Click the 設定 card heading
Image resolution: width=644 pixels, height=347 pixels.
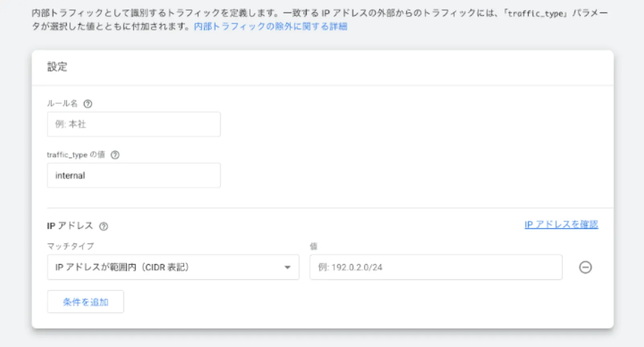tap(57, 67)
